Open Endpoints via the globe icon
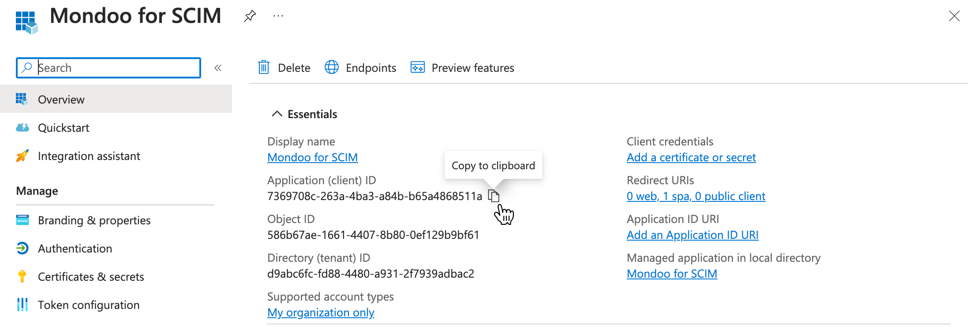The image size is (980, 327). (x=332, y=67)
